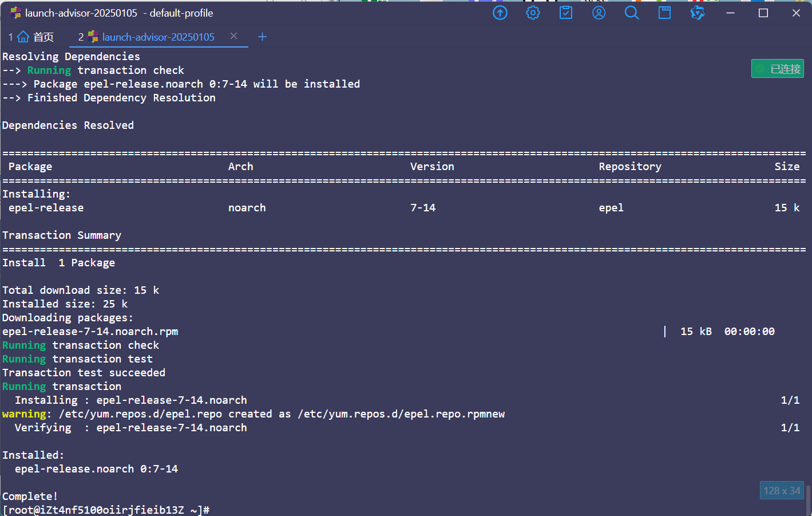812x516 pixels.
Task: Click the blue star-shaped AI assistant icon
Action: [698, 13]
